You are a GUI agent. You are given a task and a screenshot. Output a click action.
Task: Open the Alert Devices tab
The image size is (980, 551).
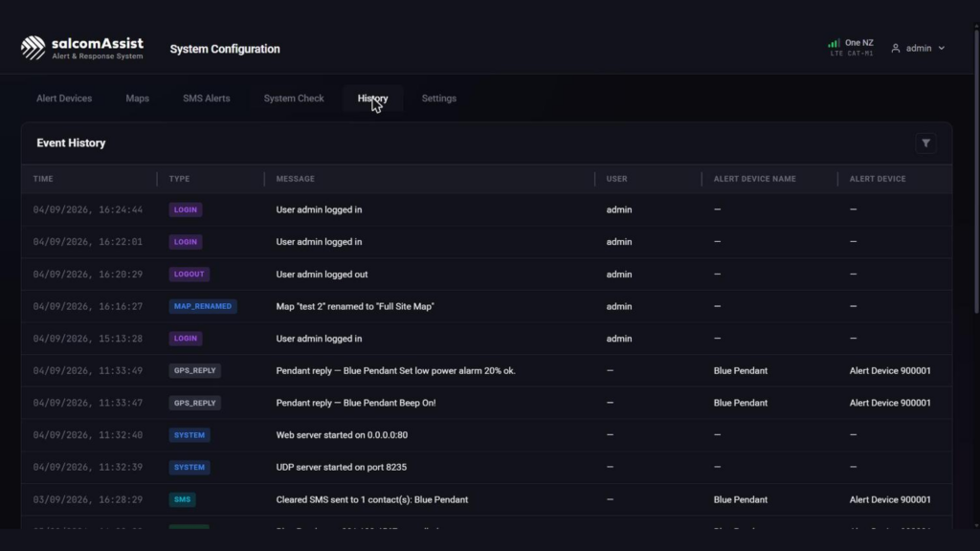(x=64, y=99)
